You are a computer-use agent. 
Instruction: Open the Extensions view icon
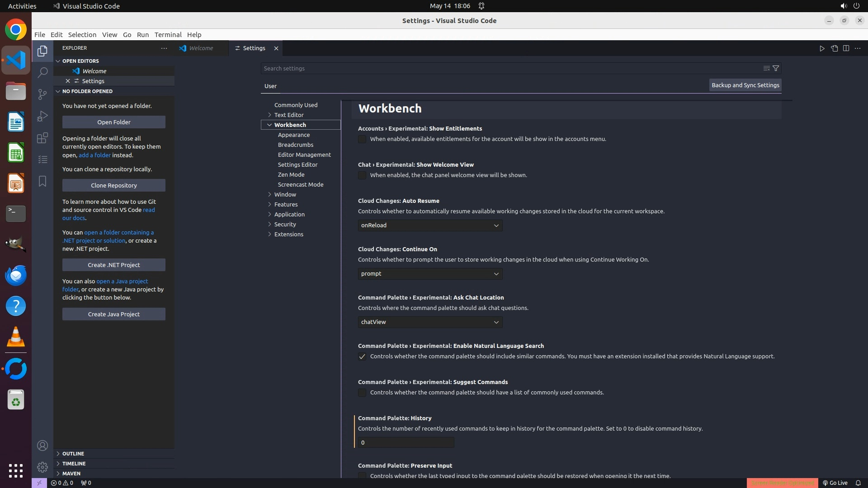click(x=42, y=138)
